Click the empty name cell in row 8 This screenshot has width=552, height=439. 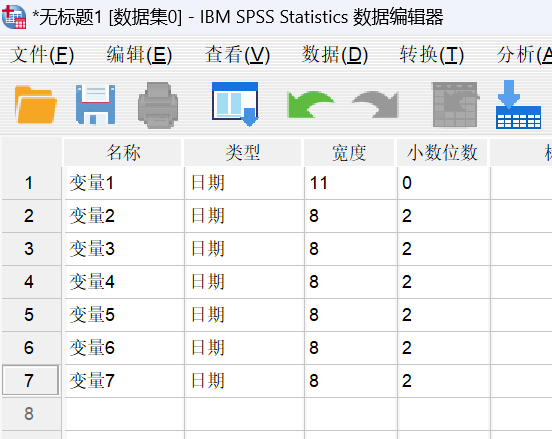125,414
